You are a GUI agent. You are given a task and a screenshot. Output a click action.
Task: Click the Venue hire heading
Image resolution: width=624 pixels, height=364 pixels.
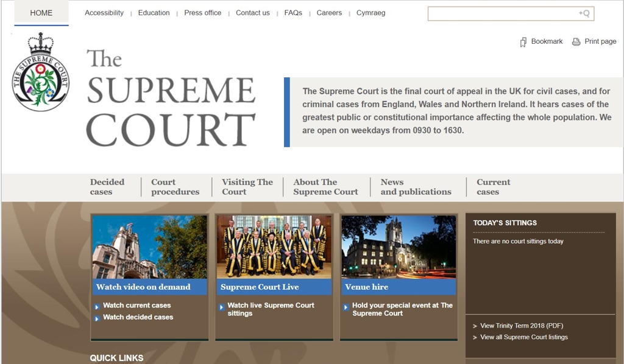pyautogui.click(x=366, y=287)
